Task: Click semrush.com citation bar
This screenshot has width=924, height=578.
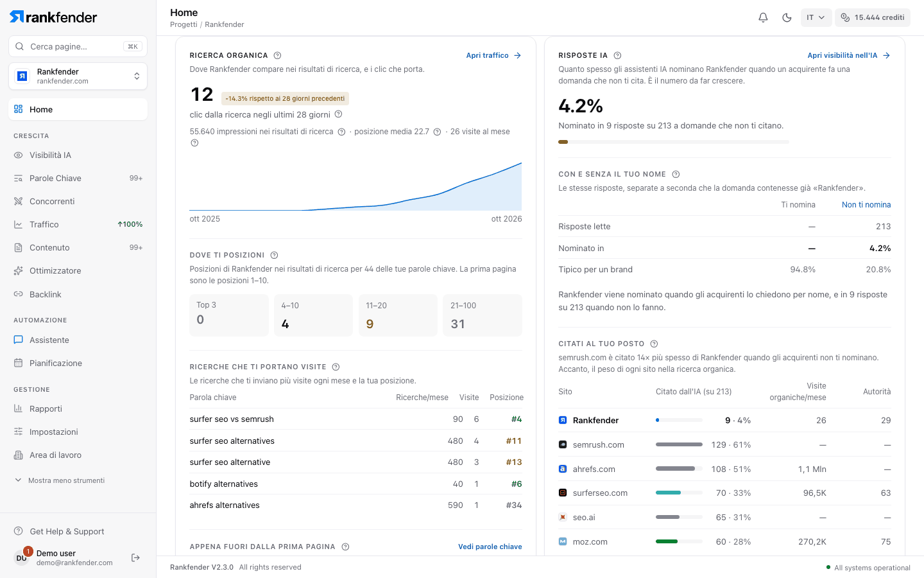Action: (x=679, y=444)
